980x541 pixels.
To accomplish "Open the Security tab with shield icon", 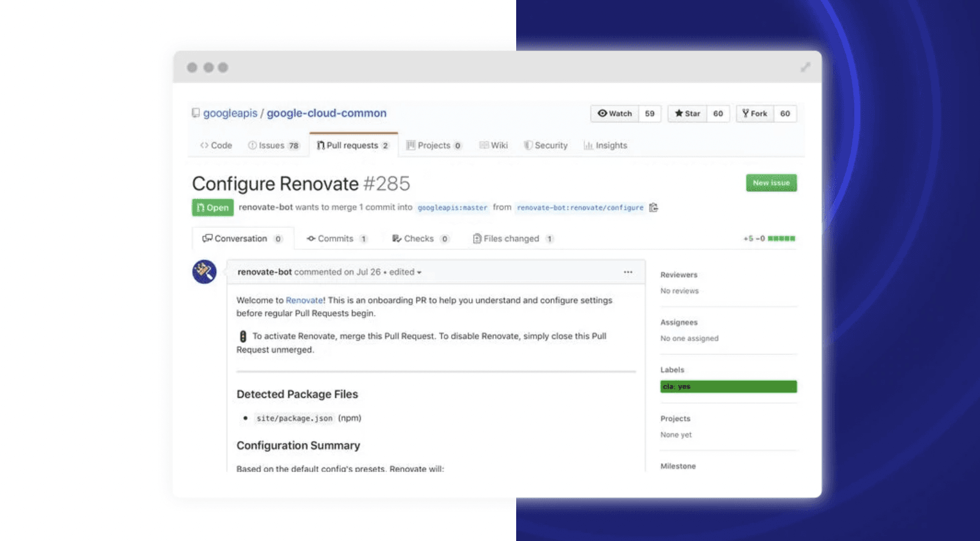I will coord(545,146).
